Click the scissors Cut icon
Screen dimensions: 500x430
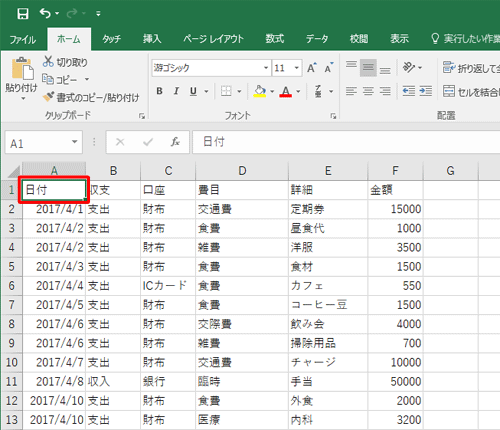tap(48, 62)
